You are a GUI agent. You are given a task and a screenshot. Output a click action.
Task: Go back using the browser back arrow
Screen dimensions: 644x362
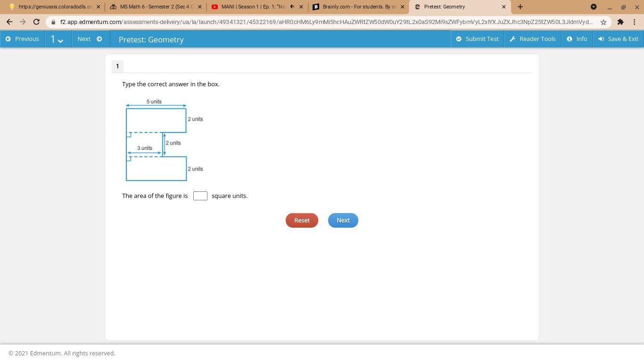tap(9, 22)
